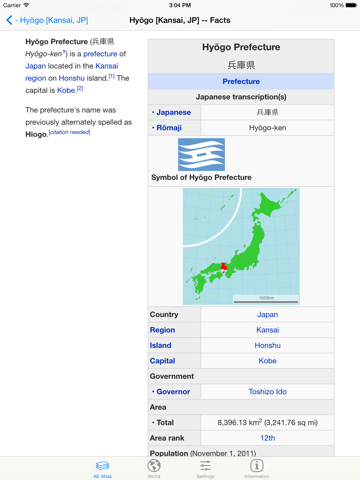Tap the Government section heading
The image size is (360, 480).
(172, 376)
